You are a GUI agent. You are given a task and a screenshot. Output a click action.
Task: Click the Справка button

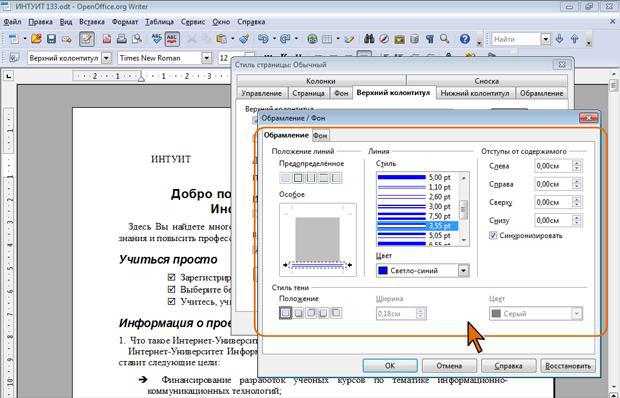tap(508, 366)
